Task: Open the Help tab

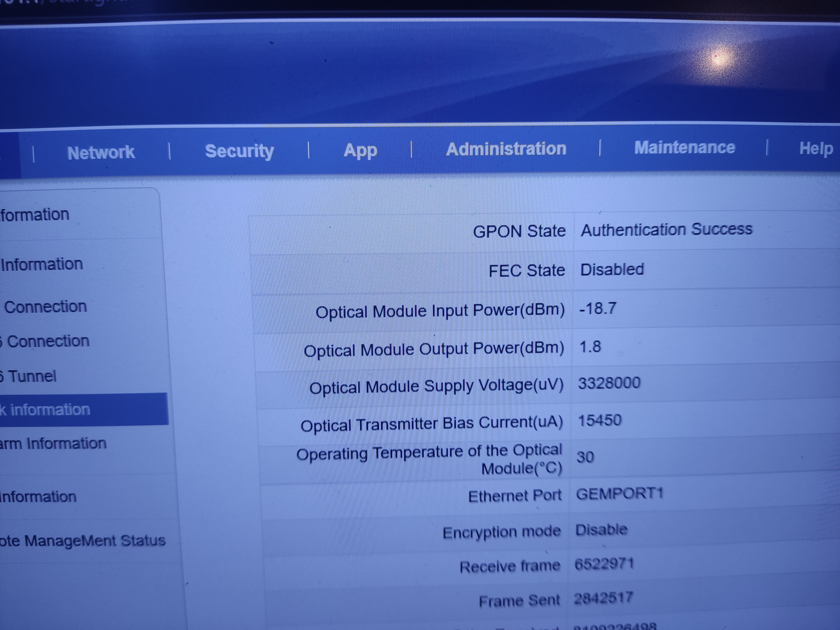Action: pyautogui.click(x=816, y=148)
